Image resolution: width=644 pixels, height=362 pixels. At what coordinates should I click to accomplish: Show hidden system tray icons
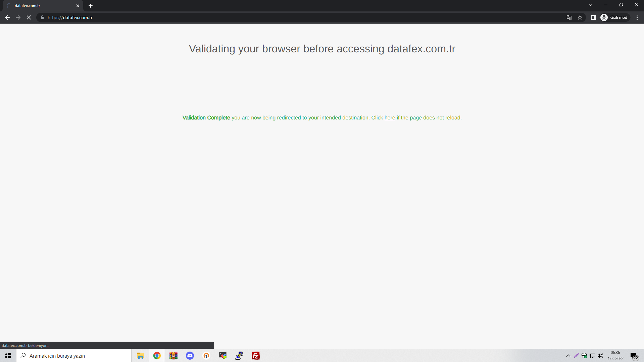[568, 356]
